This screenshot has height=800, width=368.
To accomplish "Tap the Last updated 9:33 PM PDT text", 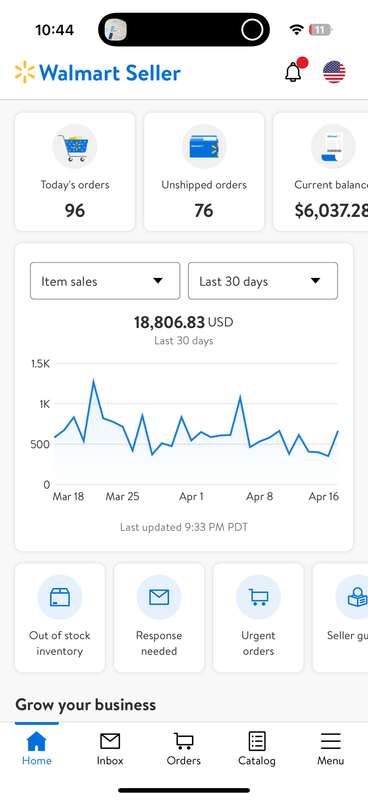I will pos(184,527).
